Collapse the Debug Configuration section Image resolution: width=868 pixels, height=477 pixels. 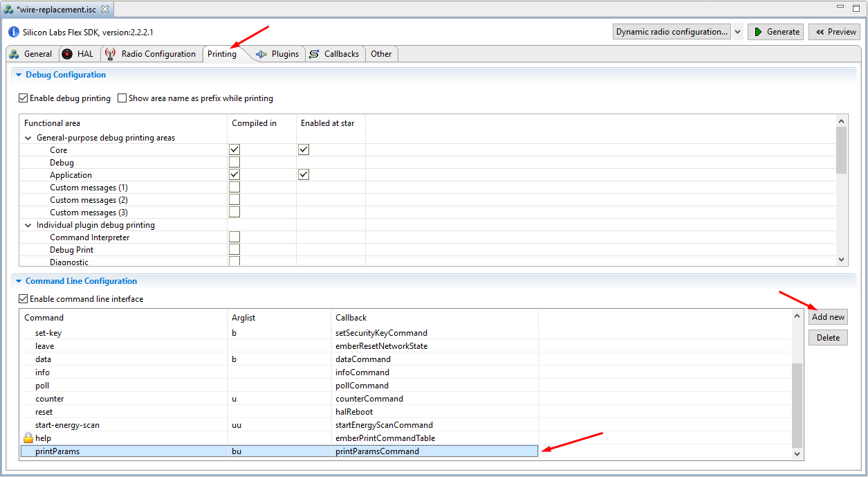pos(19,75)
